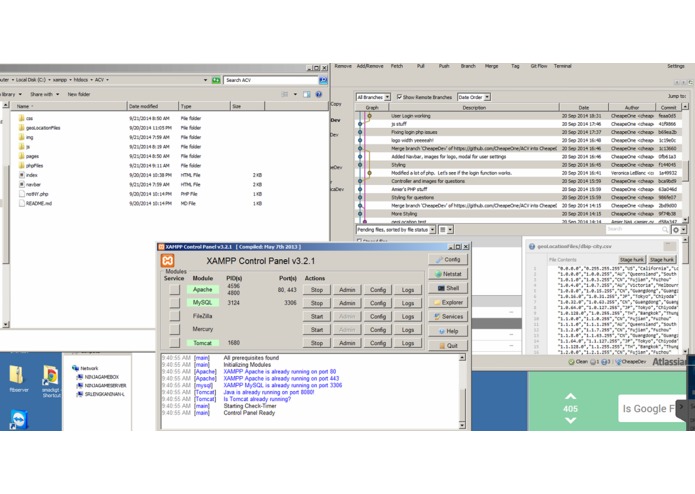Open Logs for Tomcat module

(x=408, y=343)
